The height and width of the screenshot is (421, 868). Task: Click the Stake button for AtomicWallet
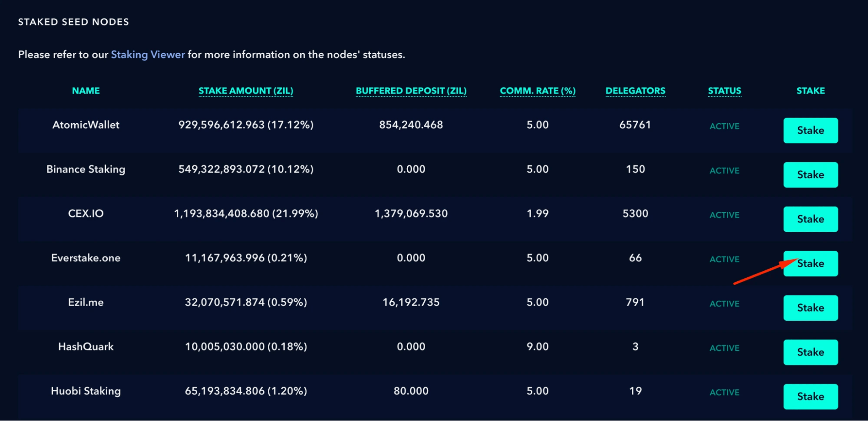tap(810, 130)
